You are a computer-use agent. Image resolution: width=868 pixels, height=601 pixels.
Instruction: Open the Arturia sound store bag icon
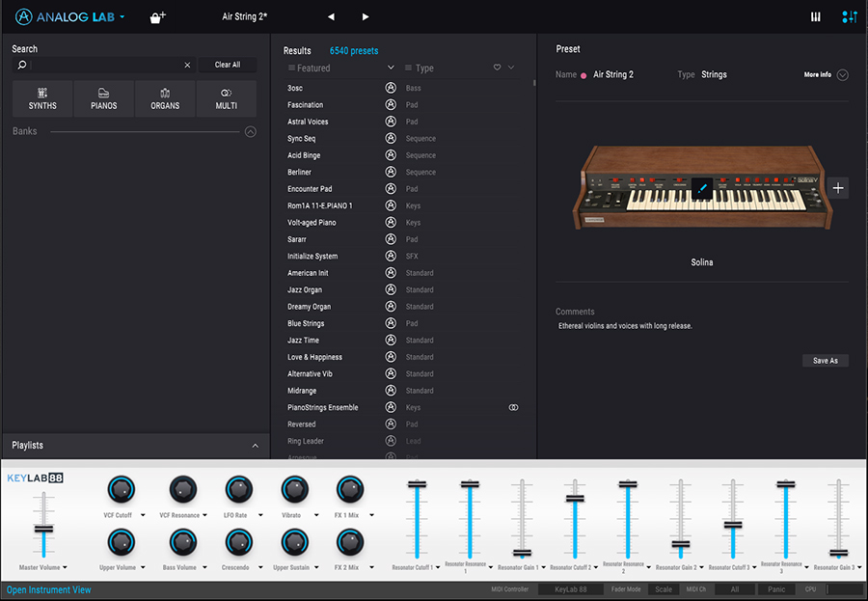[x=158, y=17]
